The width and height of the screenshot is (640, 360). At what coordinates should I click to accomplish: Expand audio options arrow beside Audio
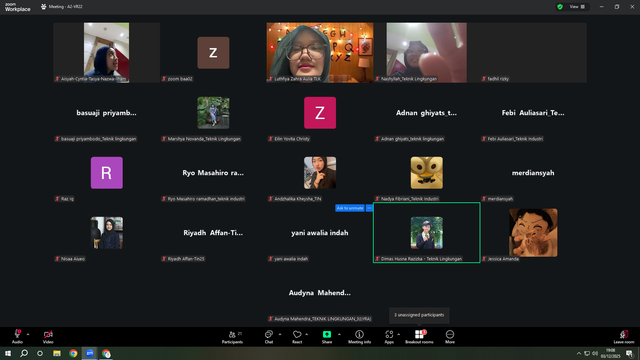(28, 334)
